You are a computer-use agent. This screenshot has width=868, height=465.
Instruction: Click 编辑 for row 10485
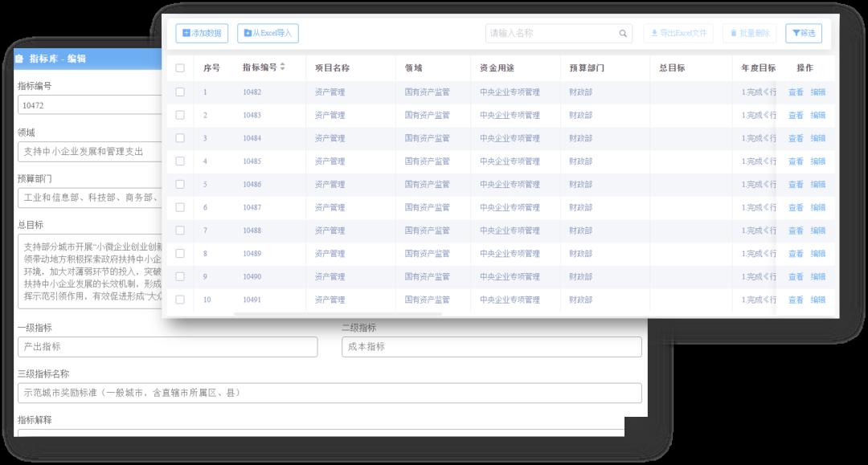point(817,161)
